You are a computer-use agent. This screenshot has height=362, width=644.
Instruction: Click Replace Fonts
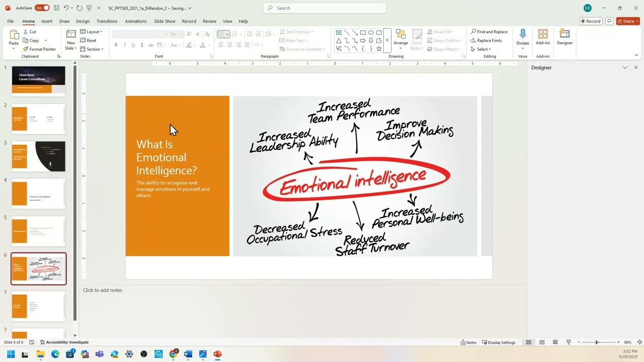(x=486, y=40)
